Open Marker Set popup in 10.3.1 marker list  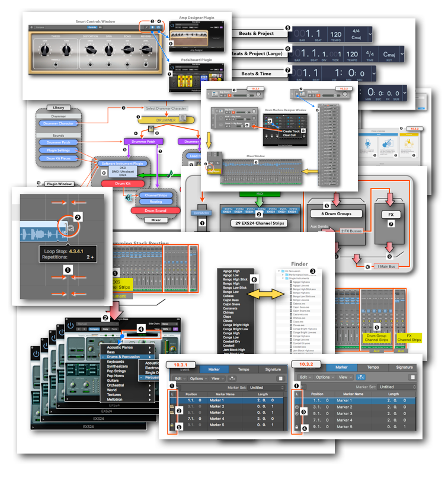[266, 387]
